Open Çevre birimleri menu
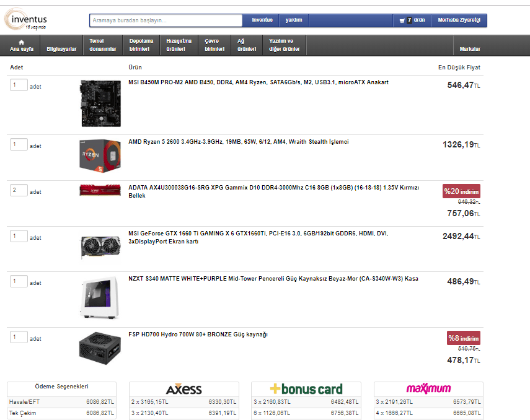The image size is (530, 420). pyautogui.click(x=214, y=45)
